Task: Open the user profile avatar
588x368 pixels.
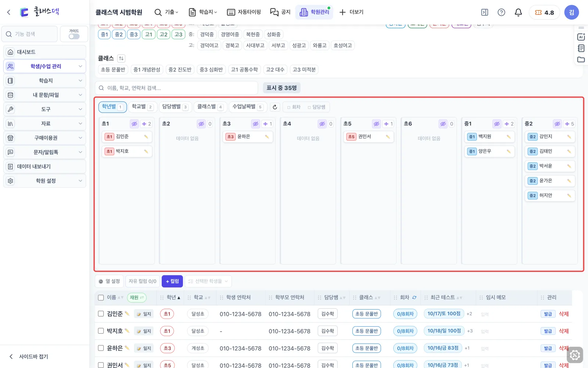Action: [571, 12]
